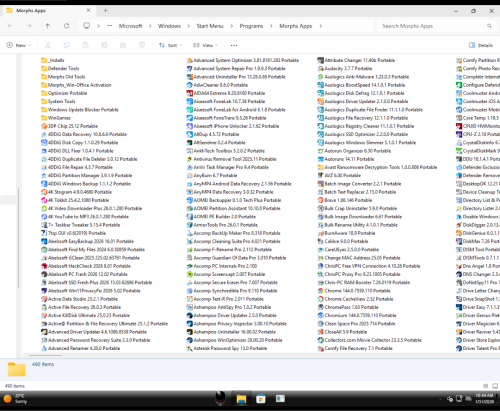Show hidden system tray icons

click(x=440, y=399)
